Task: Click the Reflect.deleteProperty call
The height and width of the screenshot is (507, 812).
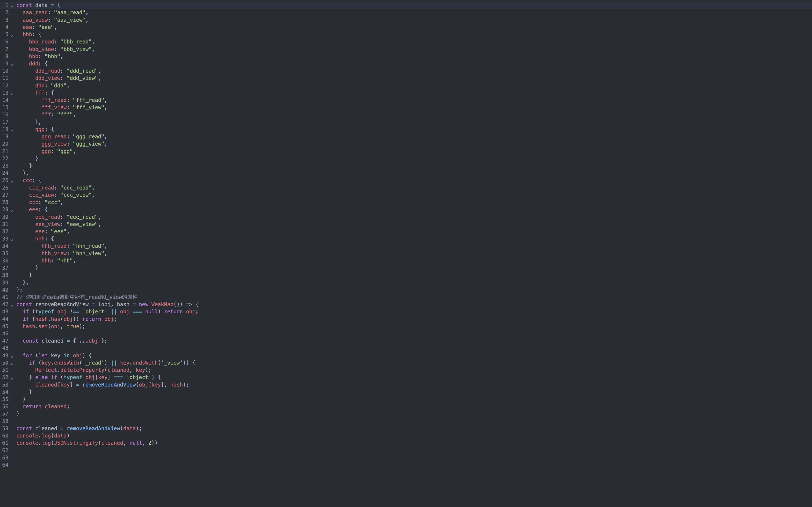Action: [69, 370]
